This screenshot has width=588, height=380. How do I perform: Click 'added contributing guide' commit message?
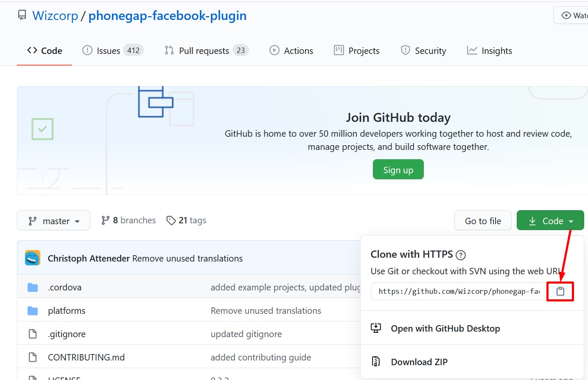[x=261, y=357]
